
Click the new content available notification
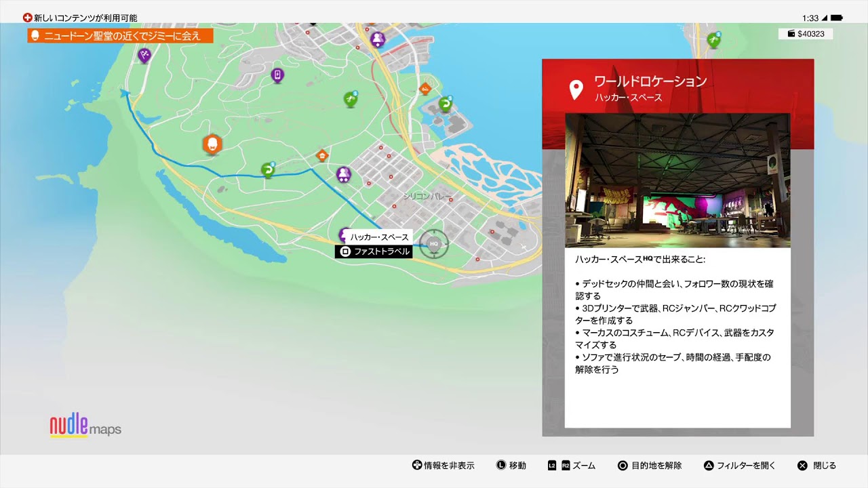click(80, 18)
